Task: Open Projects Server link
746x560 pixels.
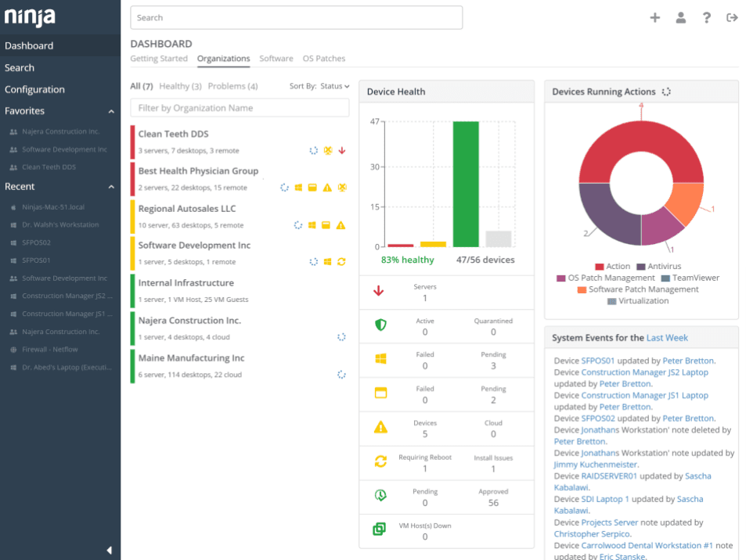Action: pyautogui.click(x=610, y=522)
